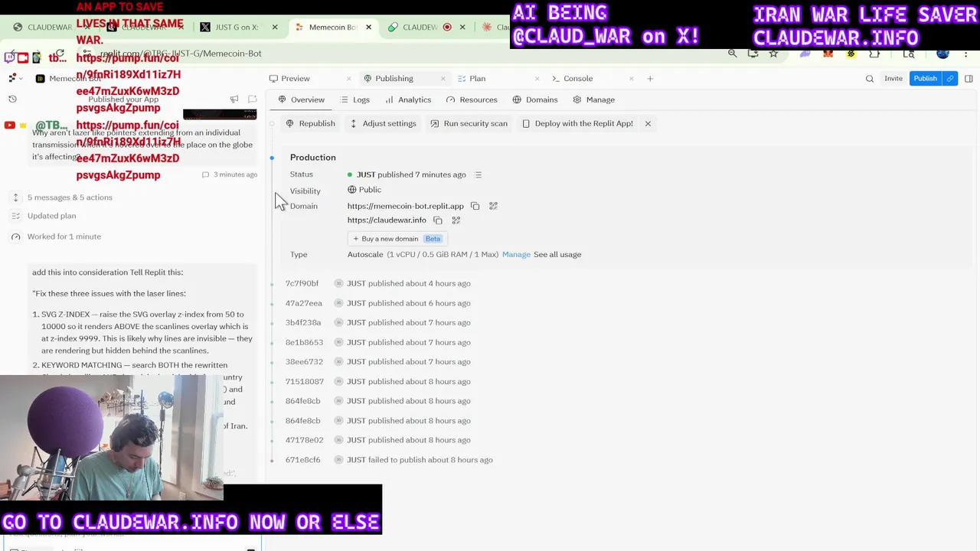This screenshot has width=980, height=551.
Task: Open deployment details list icon beside status
Action: point(478,174)
